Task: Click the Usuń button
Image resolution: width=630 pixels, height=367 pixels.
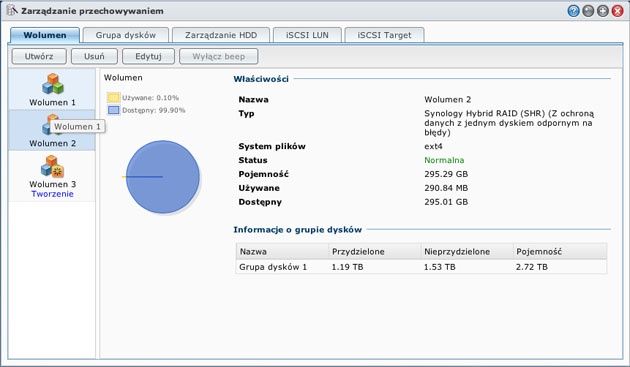Action: 94,56
